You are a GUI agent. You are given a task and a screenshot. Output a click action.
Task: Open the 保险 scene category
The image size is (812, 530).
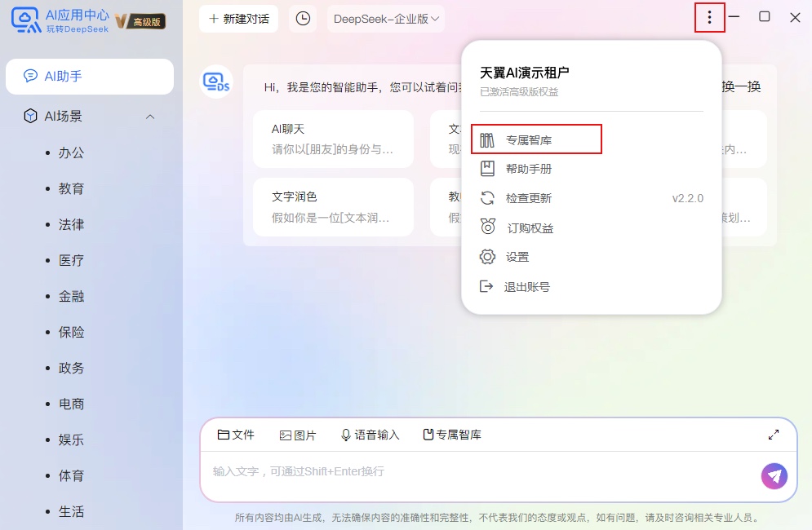(72, 333)
